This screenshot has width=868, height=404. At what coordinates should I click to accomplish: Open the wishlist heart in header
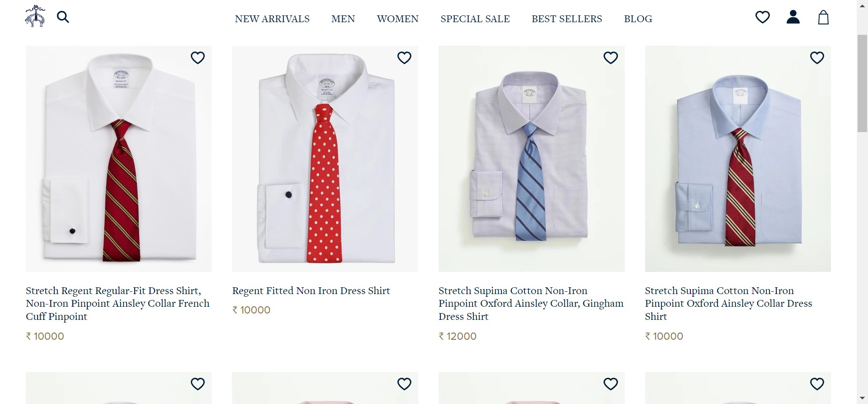click(762, 17)
